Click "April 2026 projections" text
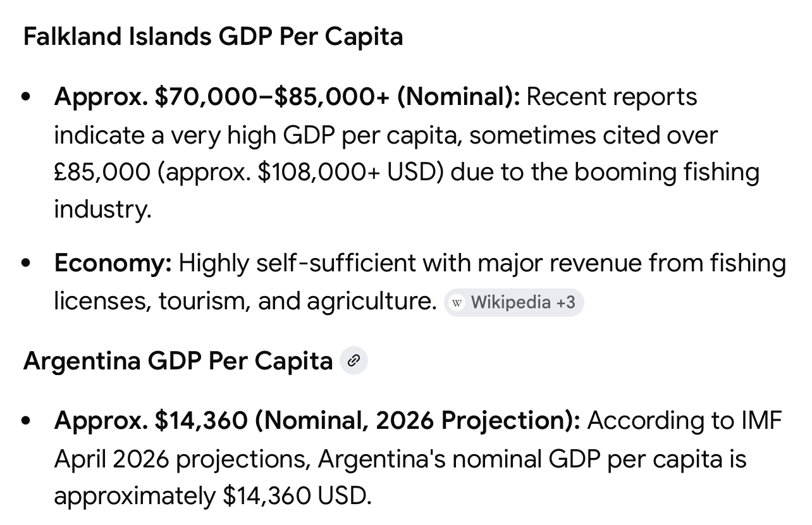 point(182,459)
